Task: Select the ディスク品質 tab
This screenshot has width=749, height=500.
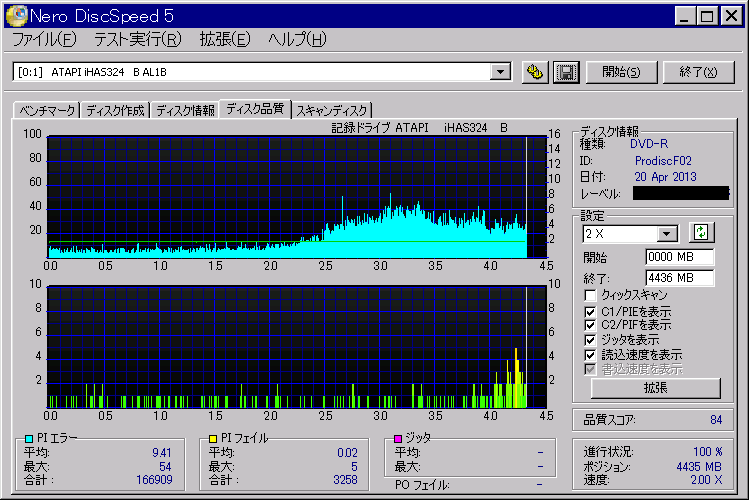Action: click(255, 109)
